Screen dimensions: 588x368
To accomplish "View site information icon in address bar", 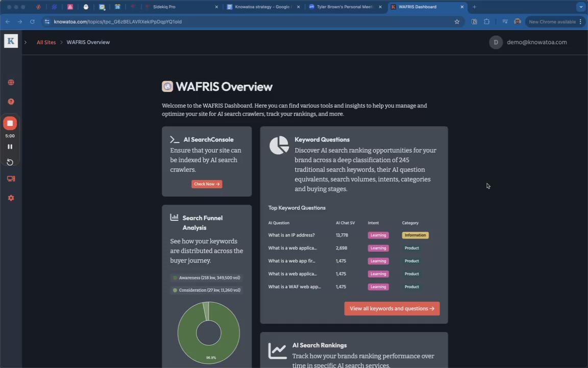I will tap(47, 22).
